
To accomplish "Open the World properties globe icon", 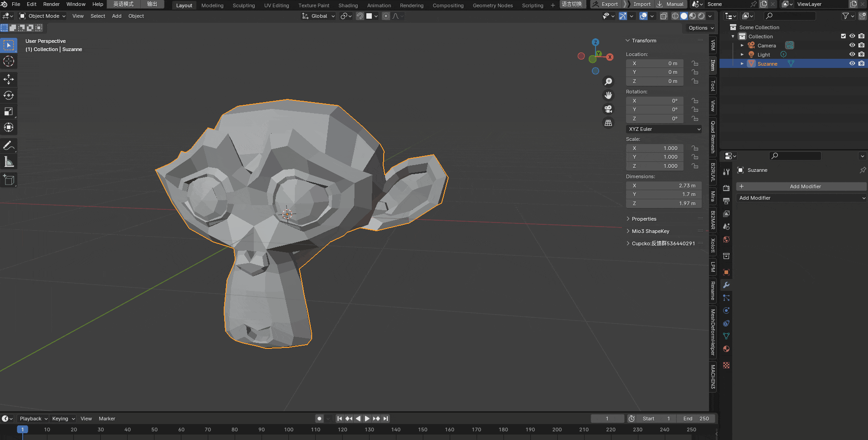I will pyautogui.click(x=726, y=239).
